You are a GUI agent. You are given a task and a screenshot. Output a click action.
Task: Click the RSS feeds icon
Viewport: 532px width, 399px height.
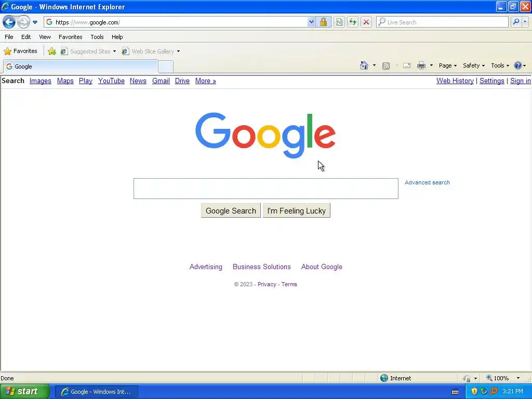point(386,66)
